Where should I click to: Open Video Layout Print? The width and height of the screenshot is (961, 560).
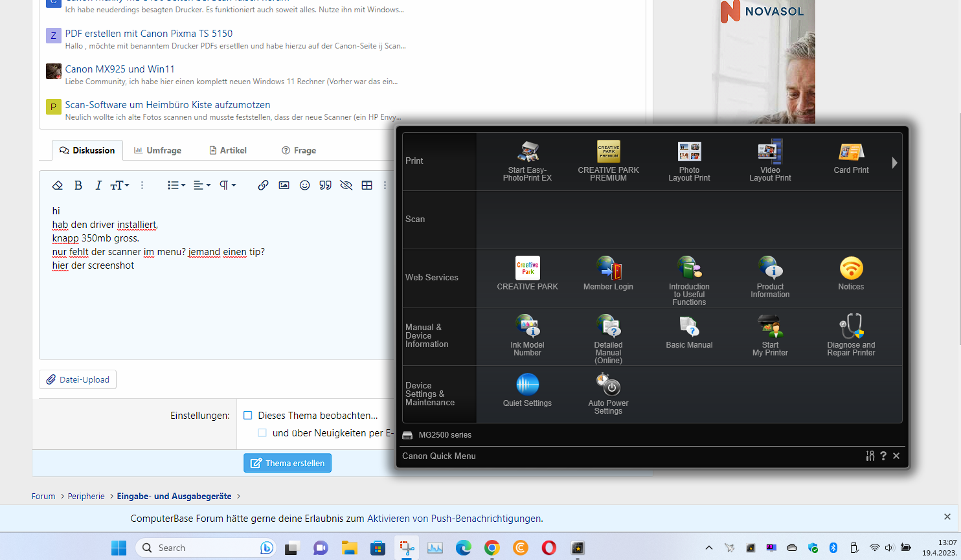770,161
